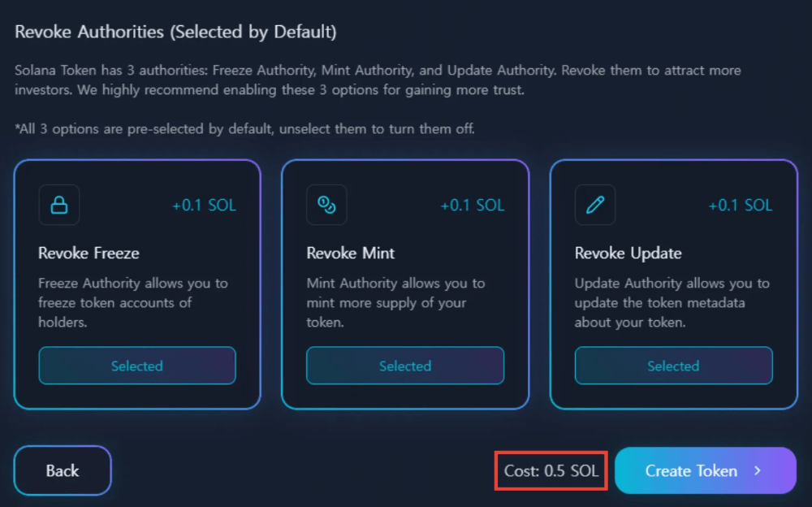This screenshot has width=812, height=507.
Task: Click the Cost: 0.5 SOL label
Action: click(x=551, y=470)
